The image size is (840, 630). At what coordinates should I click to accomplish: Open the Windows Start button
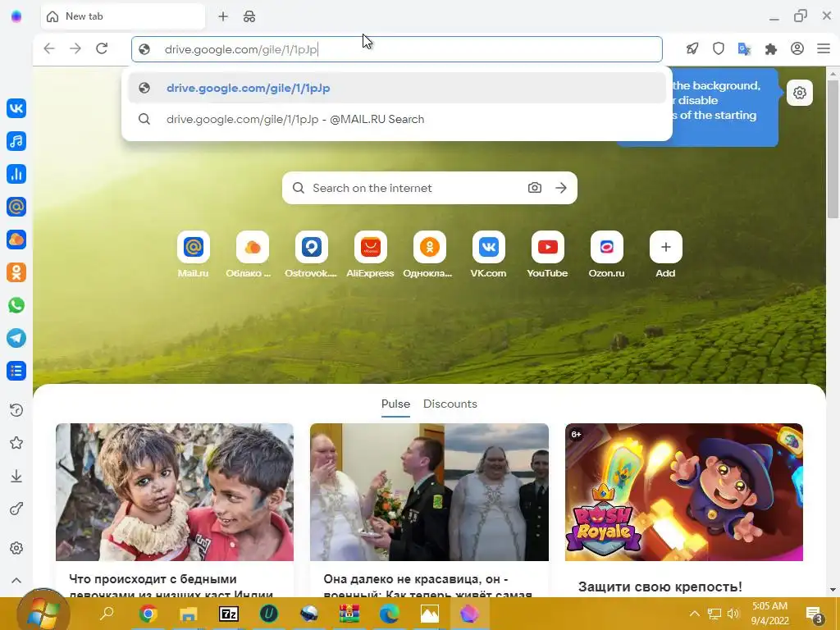[43, 613]
